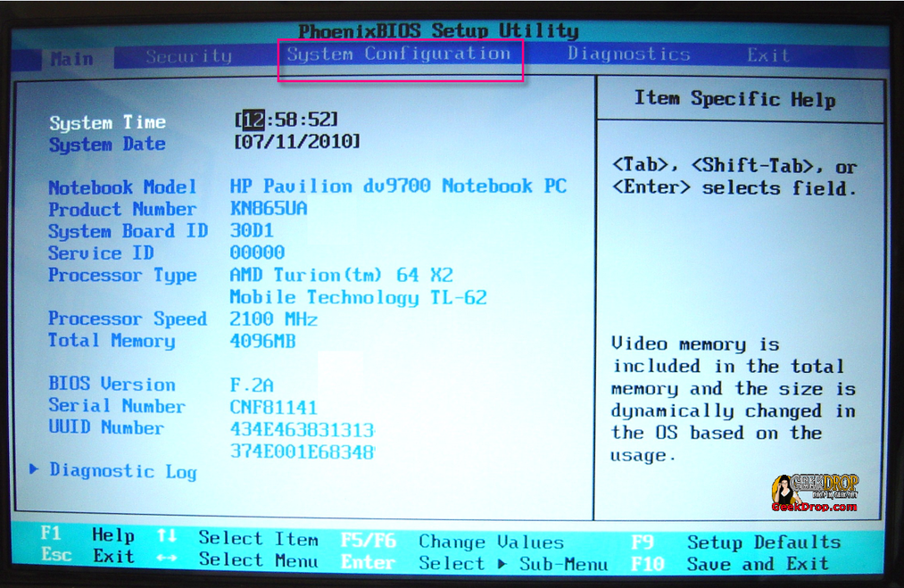904x588 pixels.
Task: Switch to the Security tab
Action: tap(188, 56)
